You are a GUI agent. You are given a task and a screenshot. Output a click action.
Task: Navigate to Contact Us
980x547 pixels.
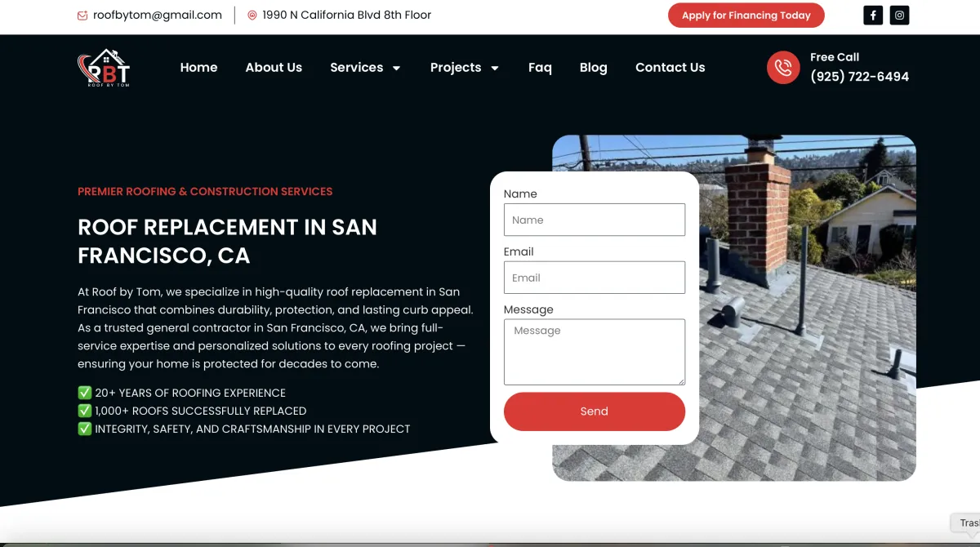670,68
